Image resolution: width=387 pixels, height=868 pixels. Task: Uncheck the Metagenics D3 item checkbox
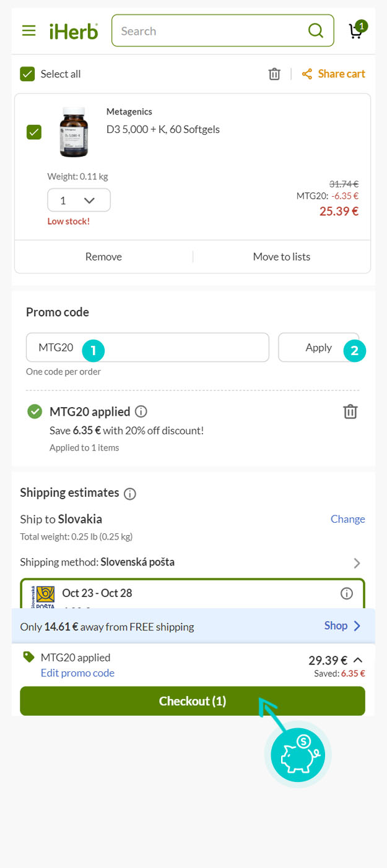(x=34, y=132)
